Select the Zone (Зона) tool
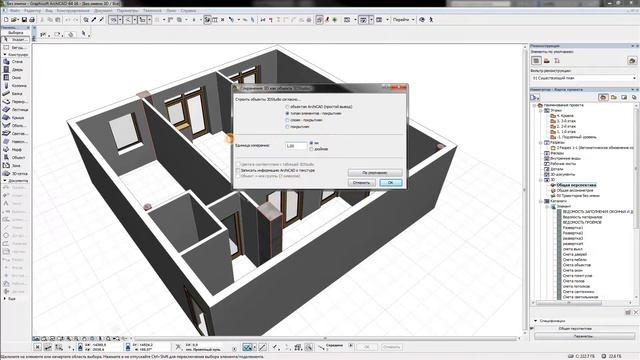This screenshot has width=640, height=360. (15, 165)
